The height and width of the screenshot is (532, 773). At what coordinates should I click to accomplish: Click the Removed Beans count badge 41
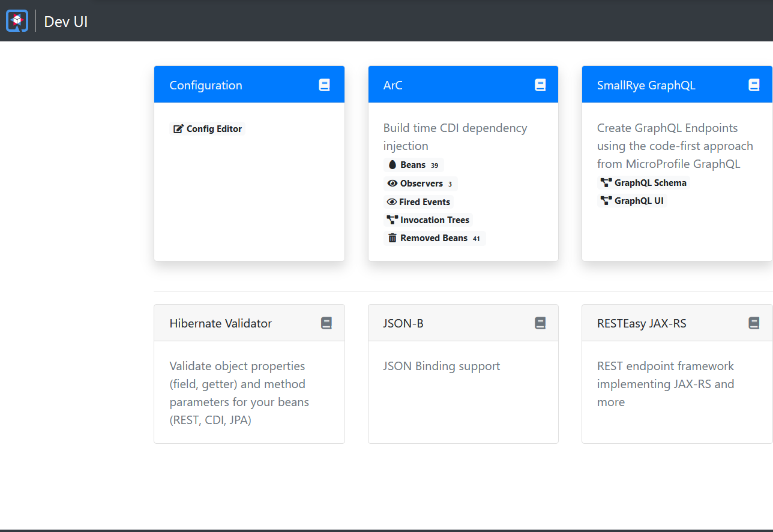click(x=476, y=239)
